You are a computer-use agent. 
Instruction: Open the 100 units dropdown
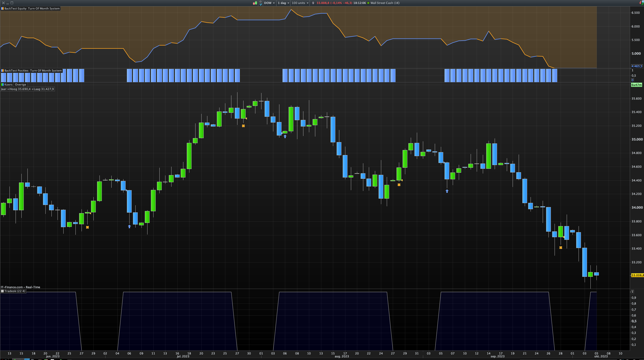tap(300, 3)
